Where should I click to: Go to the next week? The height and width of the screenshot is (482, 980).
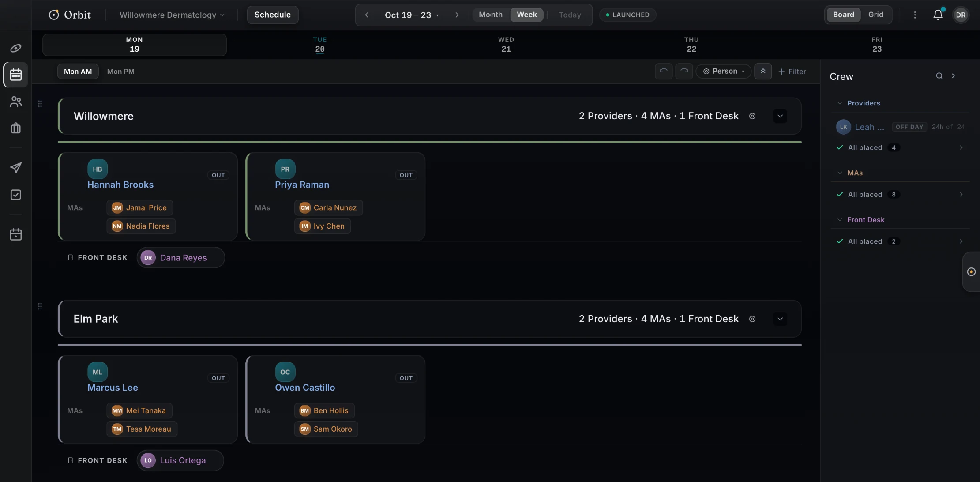coord(457,15)
